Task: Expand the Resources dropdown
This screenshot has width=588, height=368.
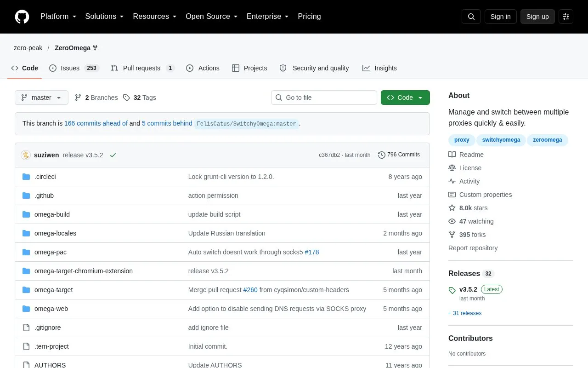Action: [x=155, y=17]
